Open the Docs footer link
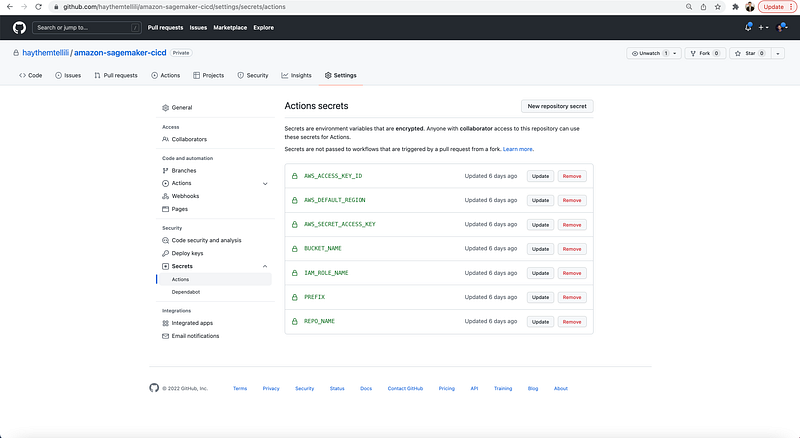This screenshot has height=438, width=800. point(366,388)
